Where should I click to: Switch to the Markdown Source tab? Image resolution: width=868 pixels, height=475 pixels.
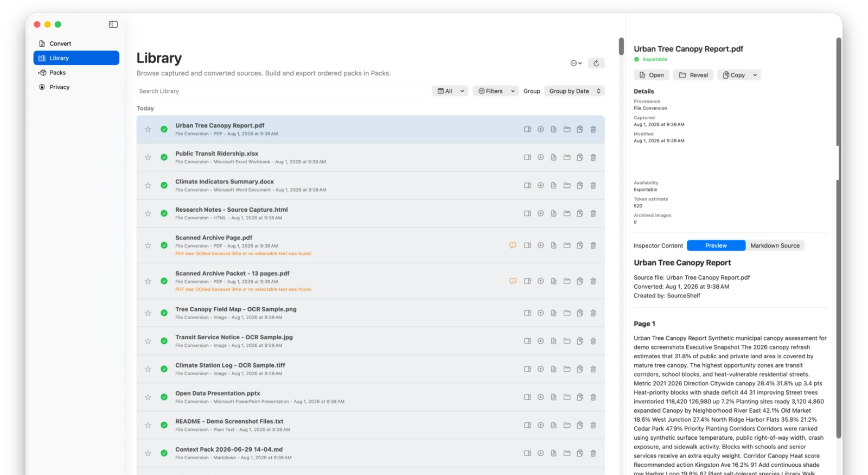(775, 246)
